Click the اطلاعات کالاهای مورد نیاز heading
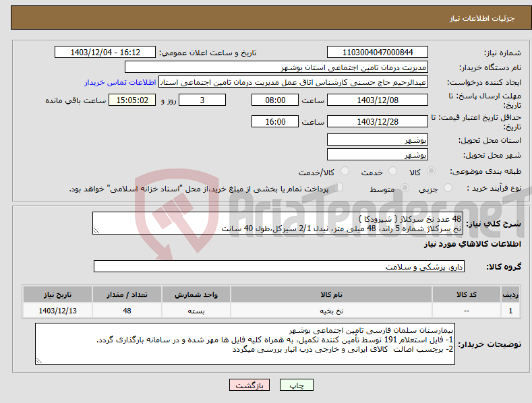 (472, 244)
